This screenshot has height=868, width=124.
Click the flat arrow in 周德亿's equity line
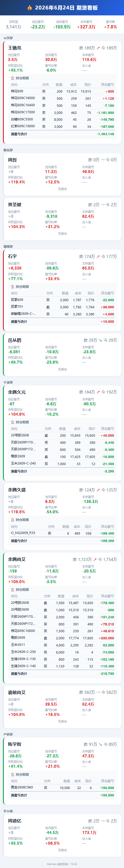tap(102, 821)
